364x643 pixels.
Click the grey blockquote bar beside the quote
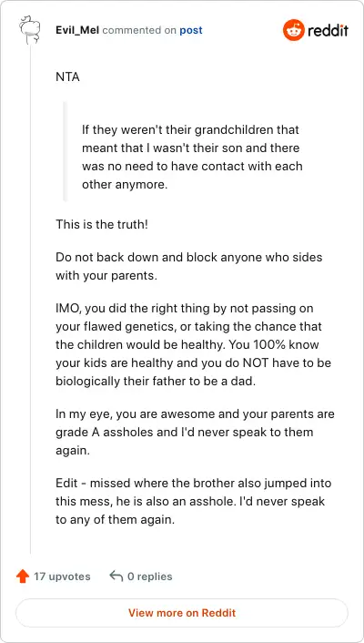tap(65, 152)
